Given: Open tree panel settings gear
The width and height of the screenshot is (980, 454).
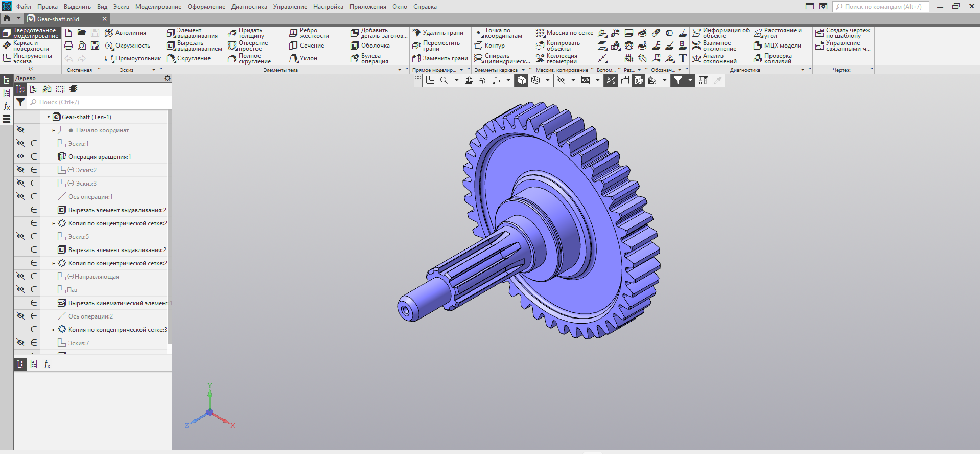Looking at the screenshot, I should click(167, 78).
